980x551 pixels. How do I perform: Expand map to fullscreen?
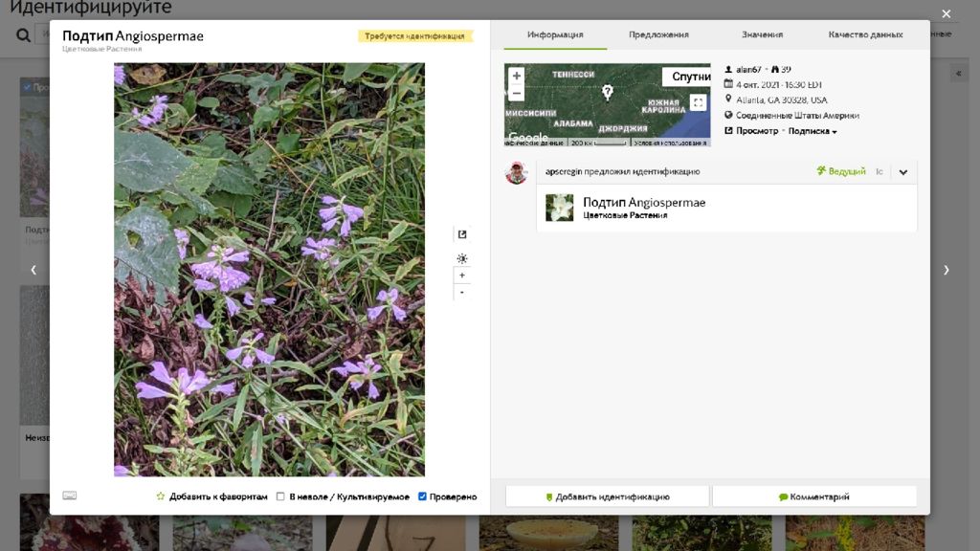698,102
